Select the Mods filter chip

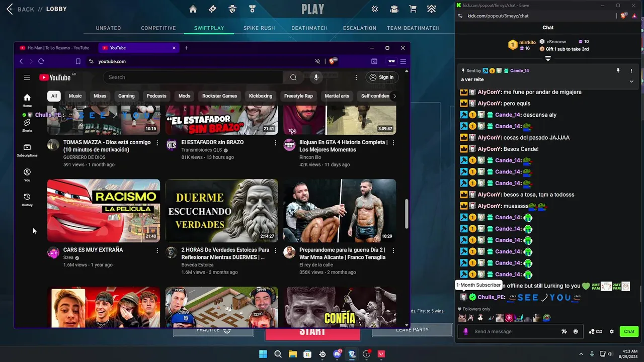tap(185, 96)
